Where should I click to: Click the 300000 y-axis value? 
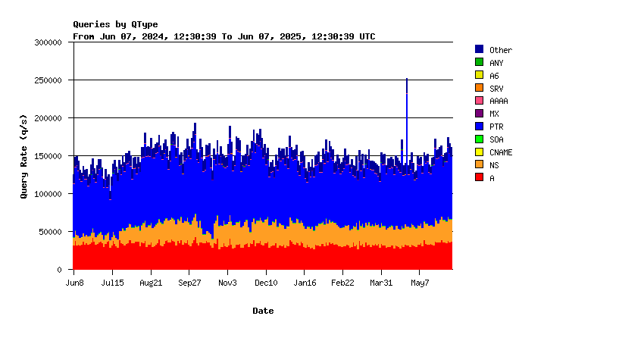coord(48,42)
